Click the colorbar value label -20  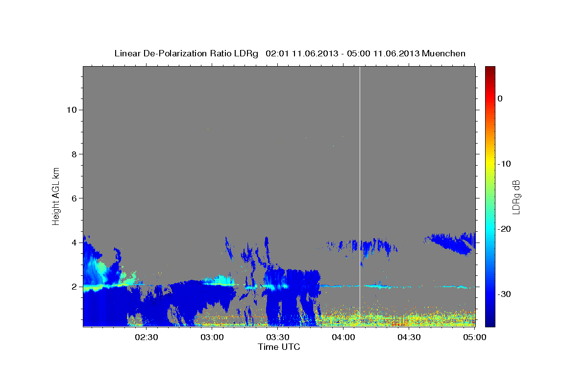[504, 229]
